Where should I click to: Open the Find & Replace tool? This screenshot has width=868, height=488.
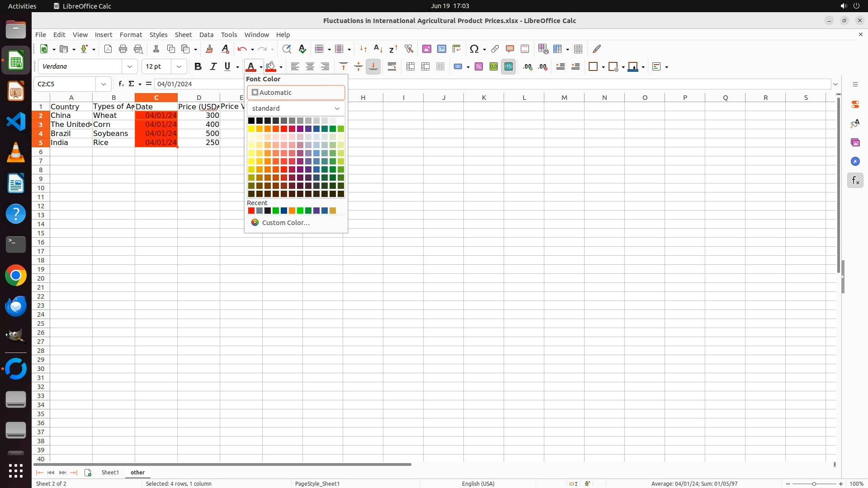(x=287, y=49)
